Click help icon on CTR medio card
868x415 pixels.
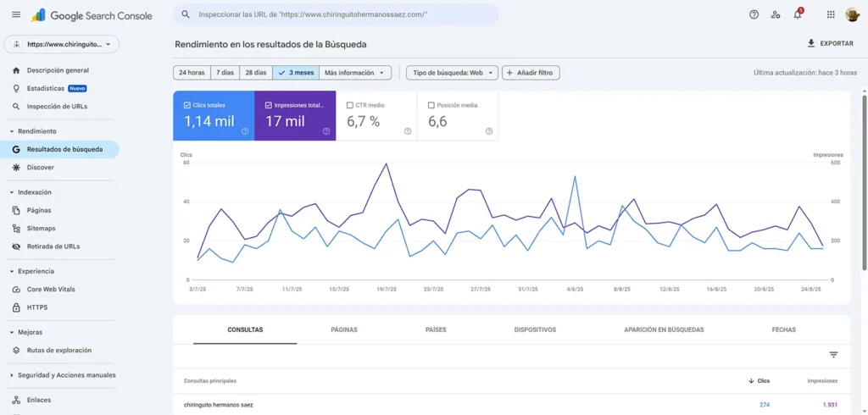click(408, 131)
